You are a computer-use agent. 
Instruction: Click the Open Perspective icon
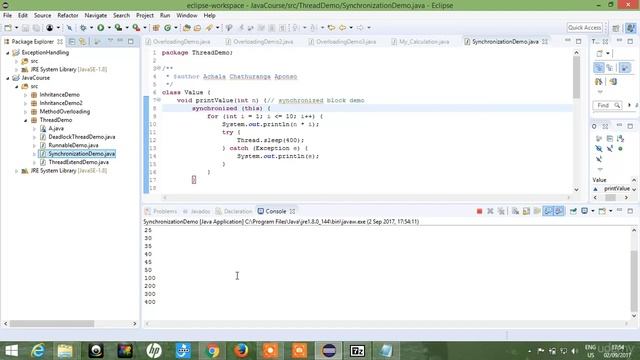[x=616, y=28]
